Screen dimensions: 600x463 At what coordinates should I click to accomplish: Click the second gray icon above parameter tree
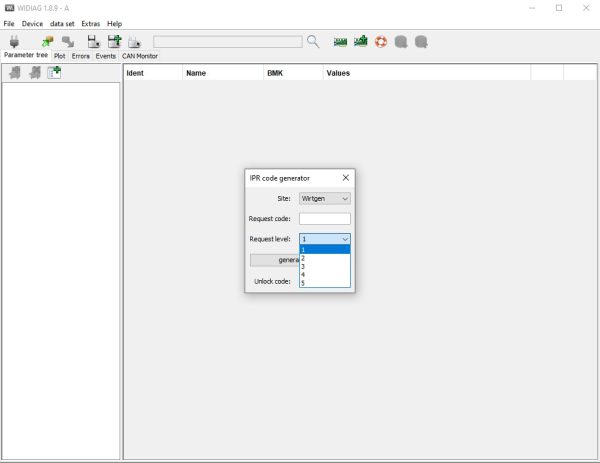point(35,72)
